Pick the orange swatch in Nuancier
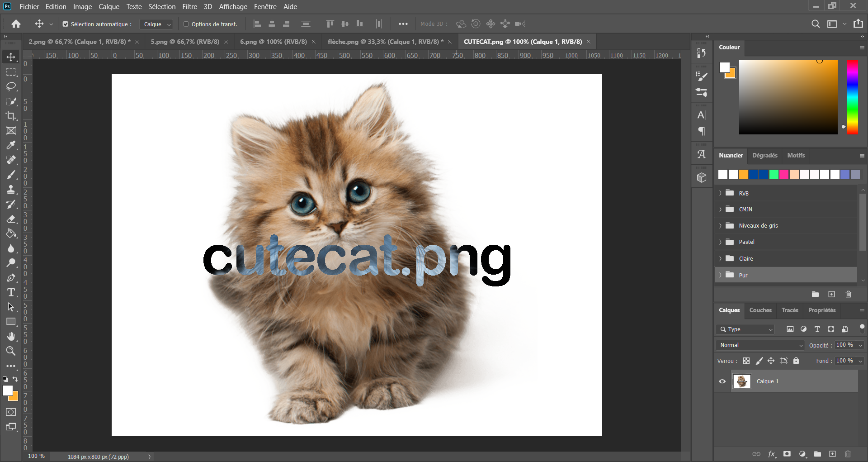The height and width of the screenshot is (462, 868). (x=743, y=174)
